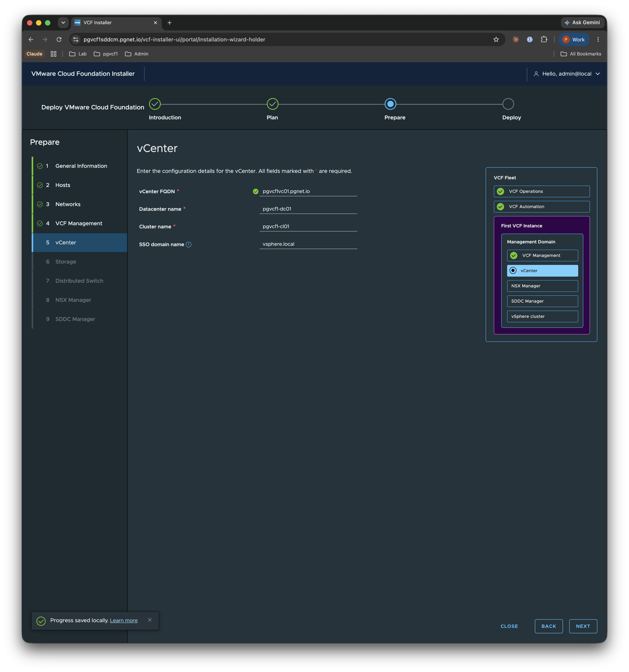
Task: Click the Learn more link
Action: pyautogui.click(x=124, y=621)
